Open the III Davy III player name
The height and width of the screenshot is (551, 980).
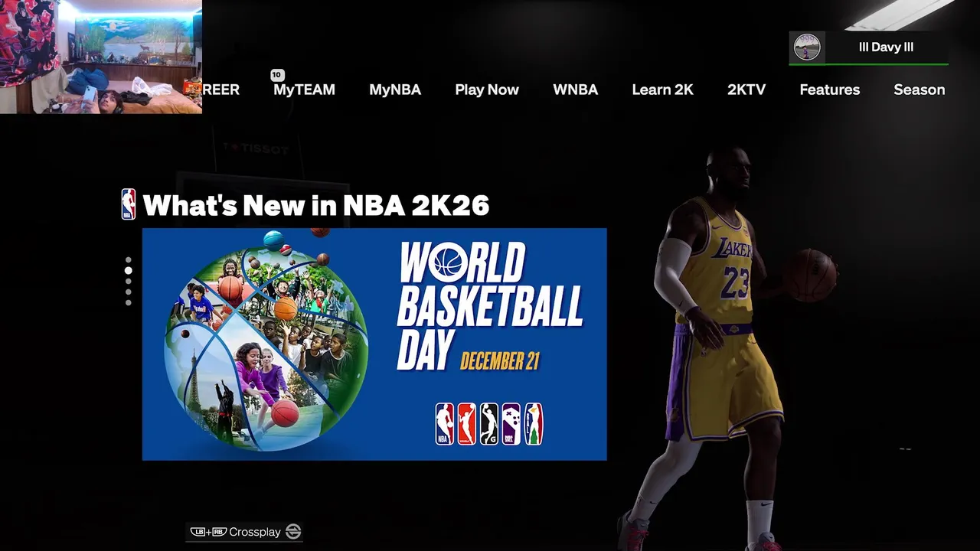pyautogui.click(x=886, y=47)
